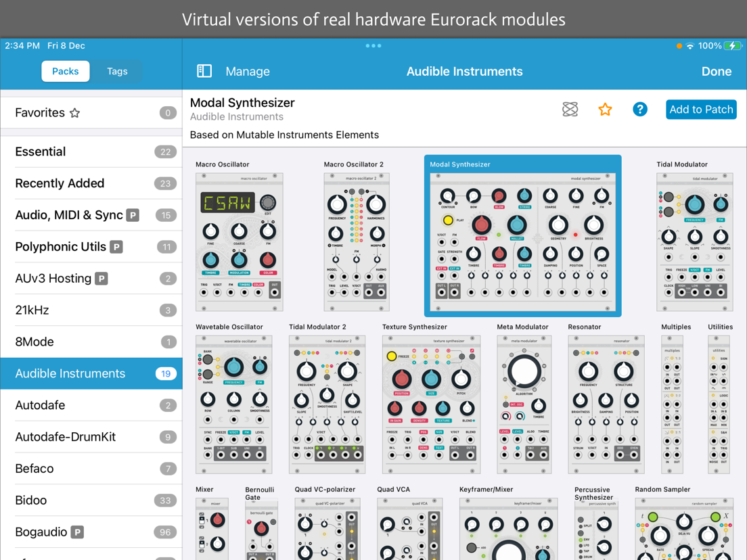The height and width of the screenshot is (560, 747).
Task: Select the Audible Instruments pack
Action: coord(91,373)
